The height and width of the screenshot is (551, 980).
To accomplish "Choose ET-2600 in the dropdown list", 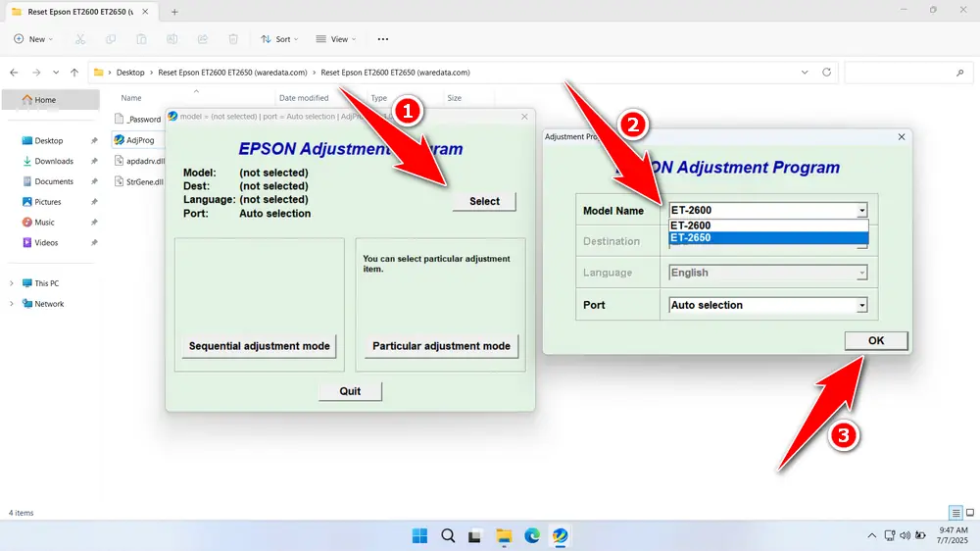I will (x=768, y=225).
